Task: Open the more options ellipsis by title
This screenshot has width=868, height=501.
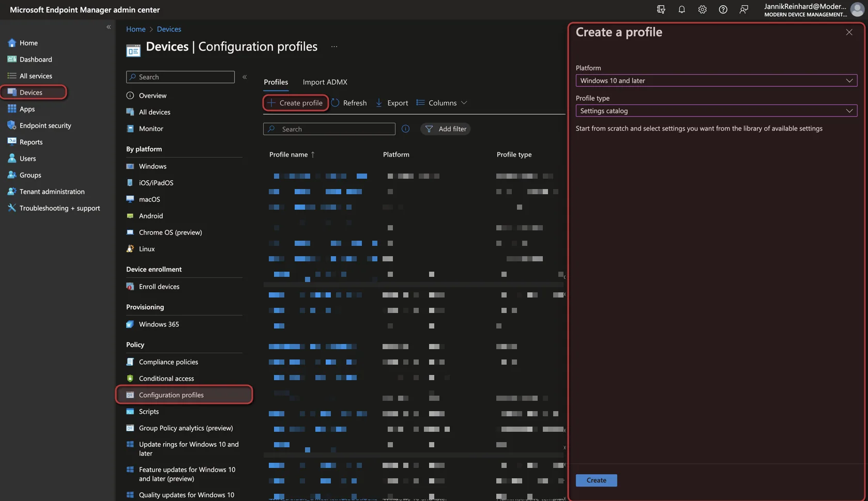Action: pos(334,46)
